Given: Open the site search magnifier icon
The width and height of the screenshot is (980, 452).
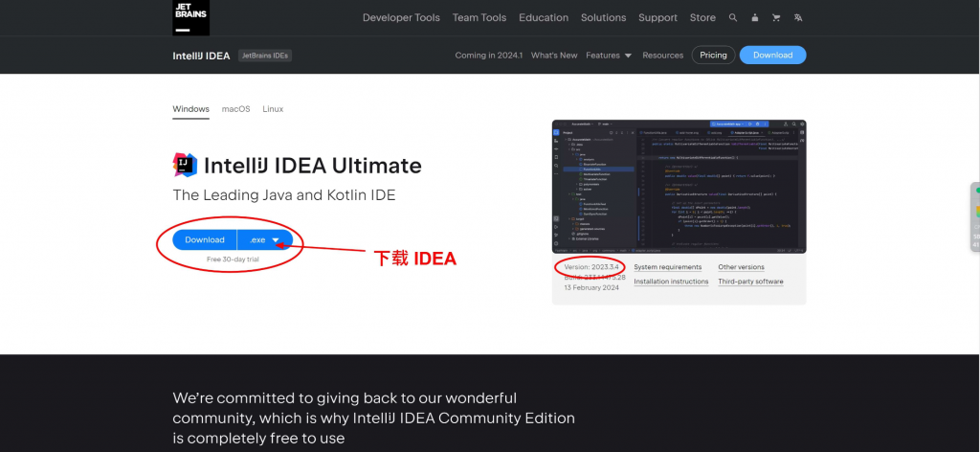Looking at the screenshot, I should [x=733, y=17].
